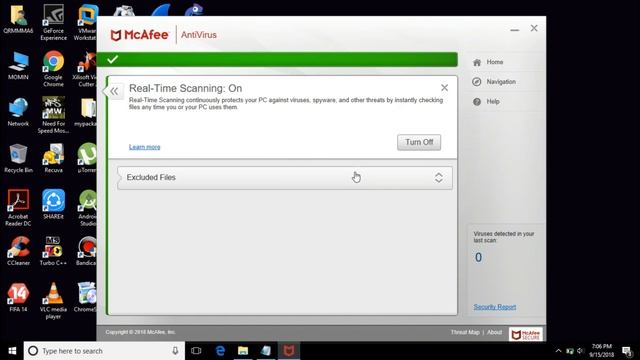This screenshot has width=640, height=360.
Task: Open Microsoft Edge from the taskbar
Action: pos(220,351)
